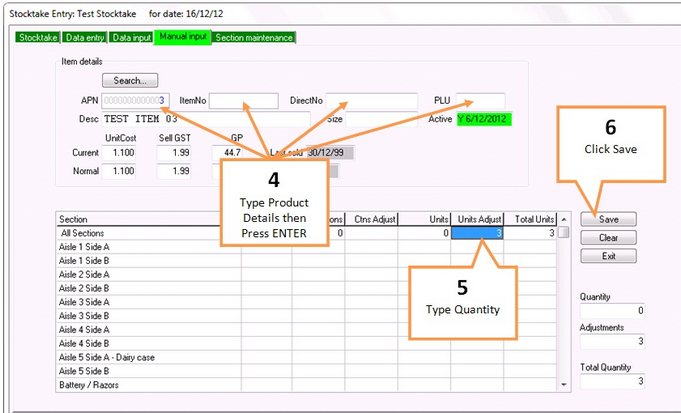The image size is (681, 413).
Task: Click the Desc field showing TEST ITEM 03
Action: click(x=206, y=119)
